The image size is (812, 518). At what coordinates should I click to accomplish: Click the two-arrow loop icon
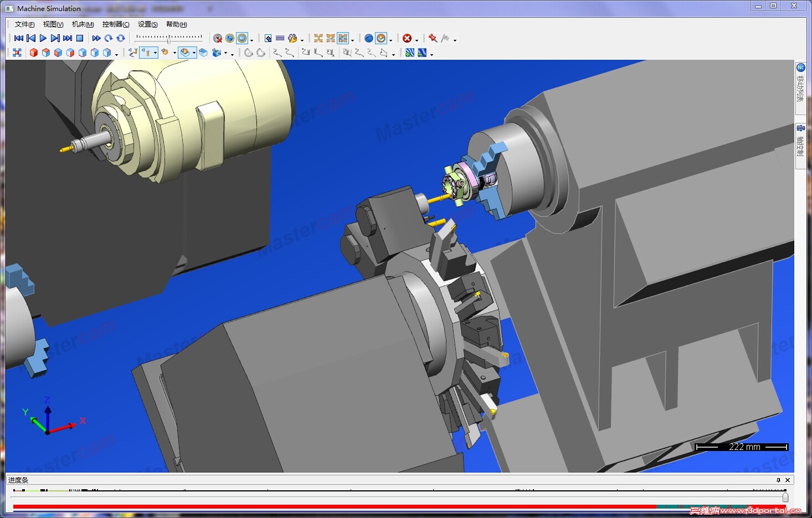pyautogui.click(x=121, y=38)
